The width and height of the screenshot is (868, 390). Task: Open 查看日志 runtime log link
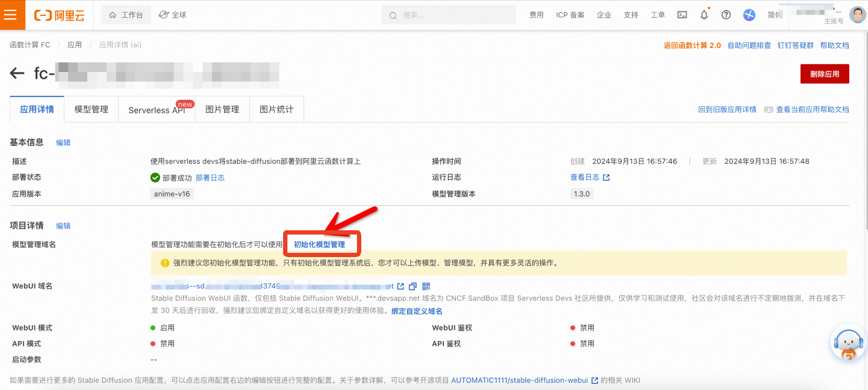point(584,177)
